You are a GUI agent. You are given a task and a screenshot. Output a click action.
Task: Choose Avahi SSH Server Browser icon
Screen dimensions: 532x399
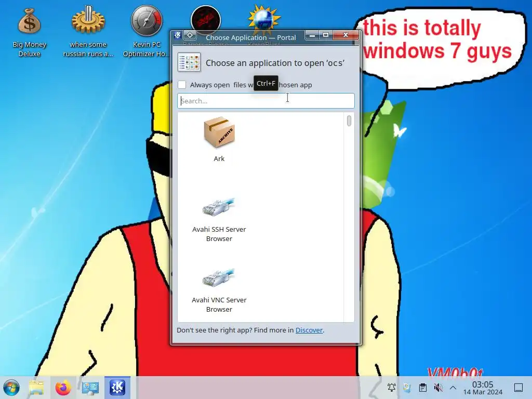pos(219,206)
